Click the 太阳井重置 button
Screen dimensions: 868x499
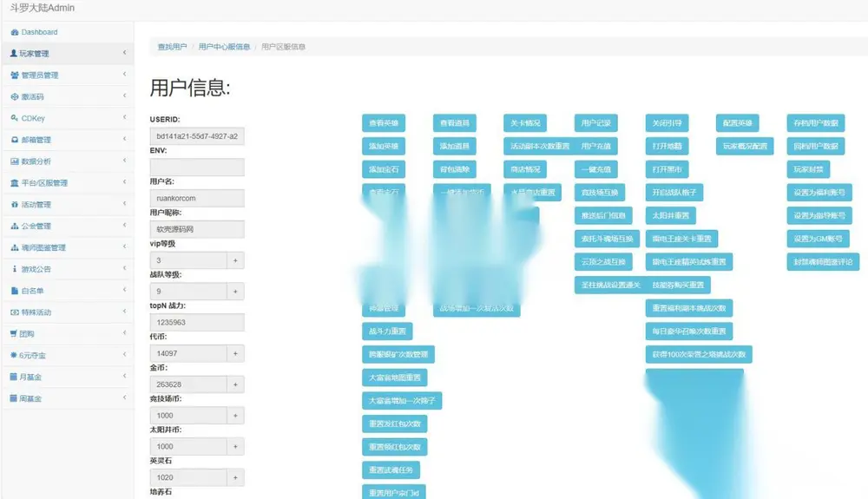670,215
